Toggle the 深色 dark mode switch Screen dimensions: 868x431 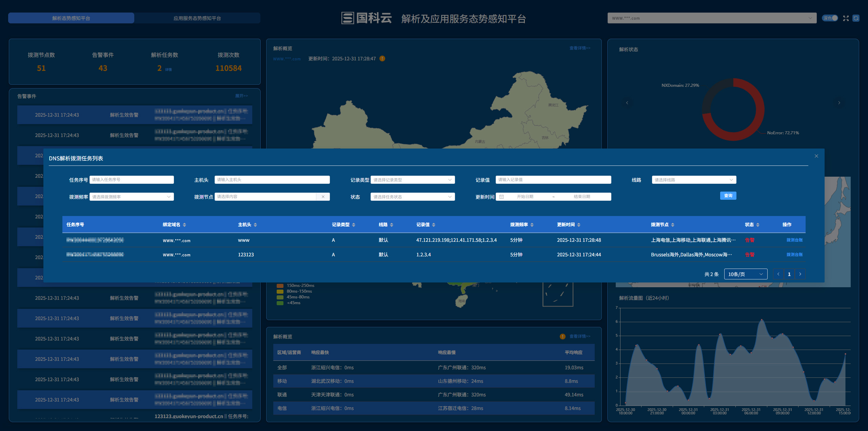click(830, 18)
